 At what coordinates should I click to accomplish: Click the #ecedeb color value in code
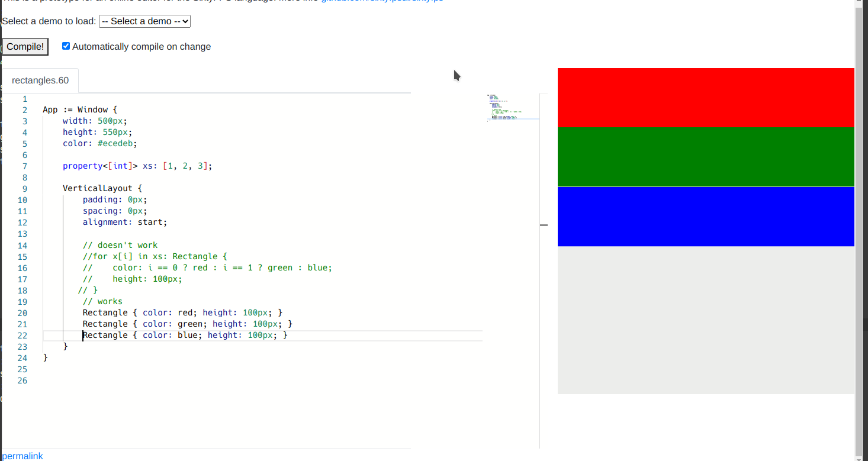click(116, 143)
